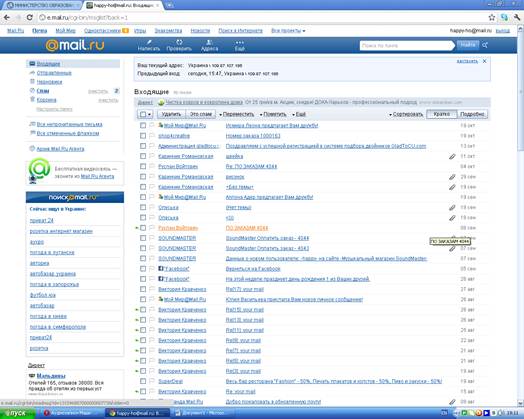
Task: Click the настроить link in banner
Action: point(467,61)
